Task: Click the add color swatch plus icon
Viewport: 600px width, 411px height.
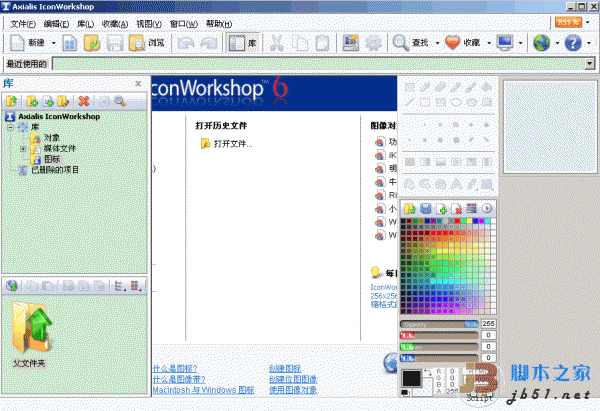Action: (x=441, y=209)
